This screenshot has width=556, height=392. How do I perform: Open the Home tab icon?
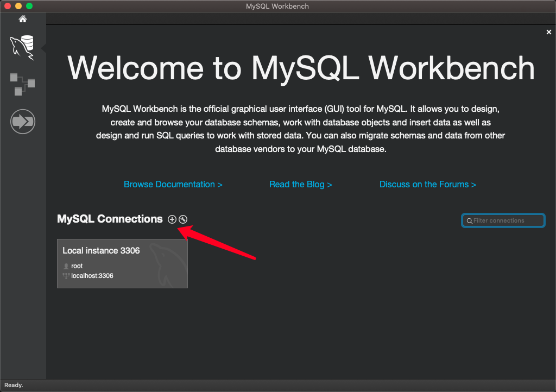23,19
